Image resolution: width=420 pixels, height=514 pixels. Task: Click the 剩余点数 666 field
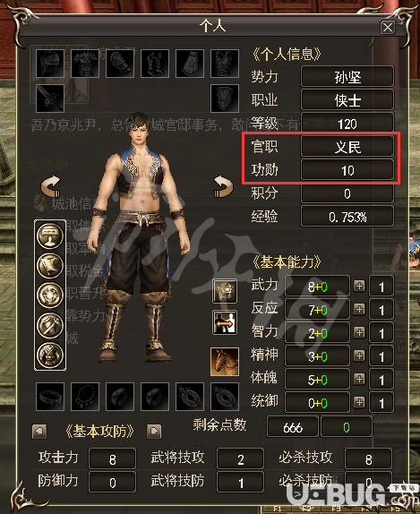coord(293,427)
